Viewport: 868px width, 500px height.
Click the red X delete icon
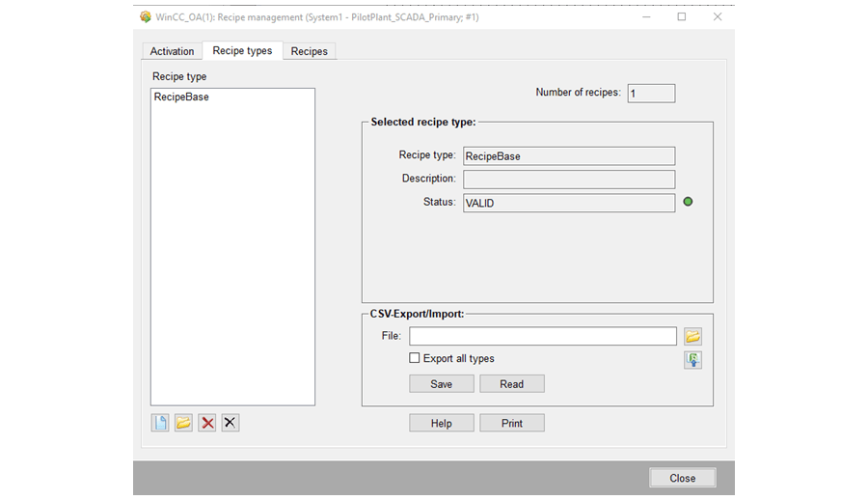click(x=207, y=423)
